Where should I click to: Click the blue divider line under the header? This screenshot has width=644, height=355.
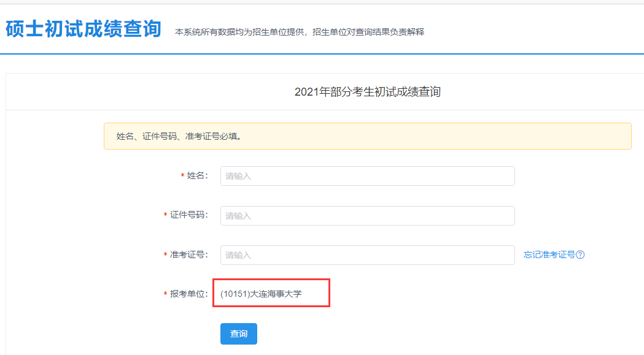(322, 54)
